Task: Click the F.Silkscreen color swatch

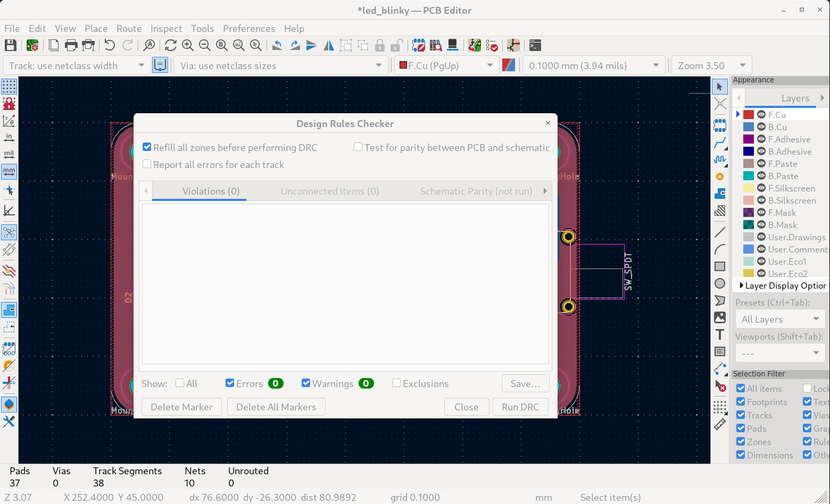Action: point(749,188)
